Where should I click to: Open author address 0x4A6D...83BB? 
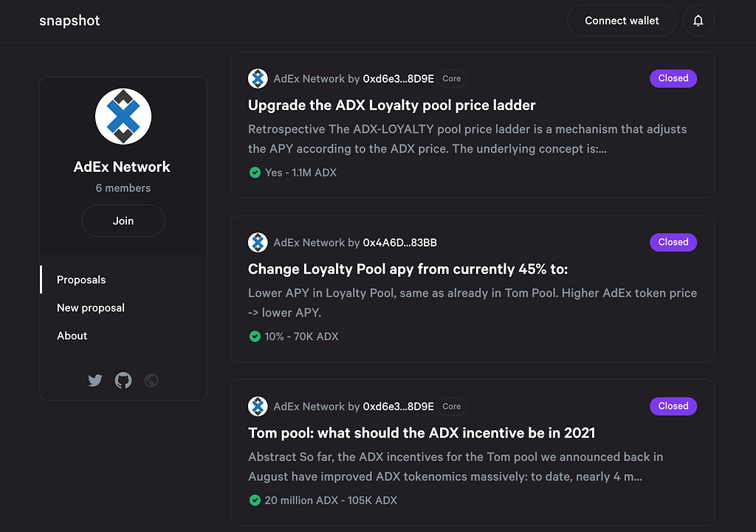[x=399, y=243]
